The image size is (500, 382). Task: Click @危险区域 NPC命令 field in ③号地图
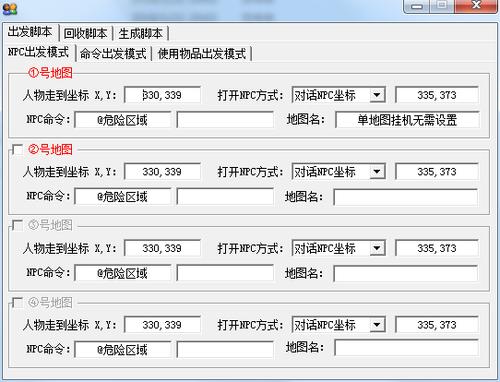(123, 273)
